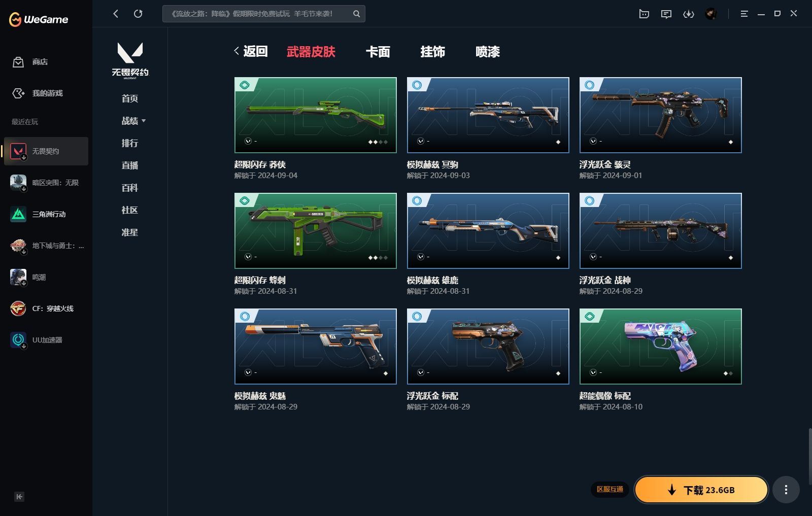This screenshot has height=516, width=812.
Task: Click the back arrow in top bar
Action: tap(116, 14)
